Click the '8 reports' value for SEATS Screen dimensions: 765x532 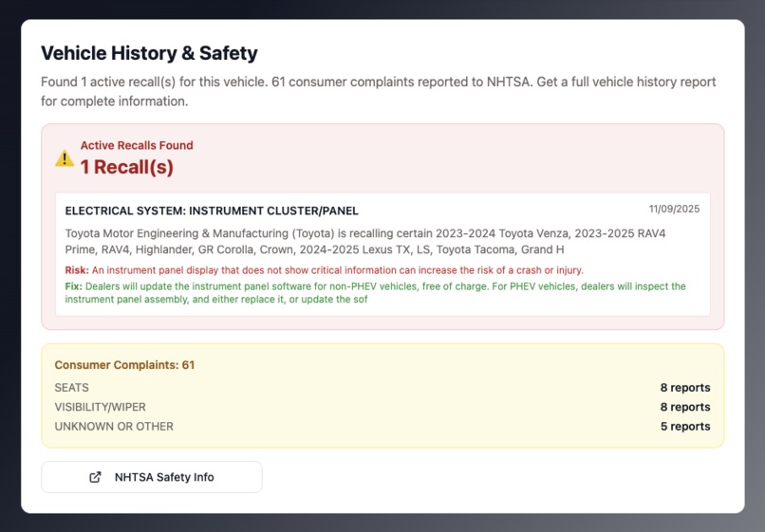pos(685,388)
